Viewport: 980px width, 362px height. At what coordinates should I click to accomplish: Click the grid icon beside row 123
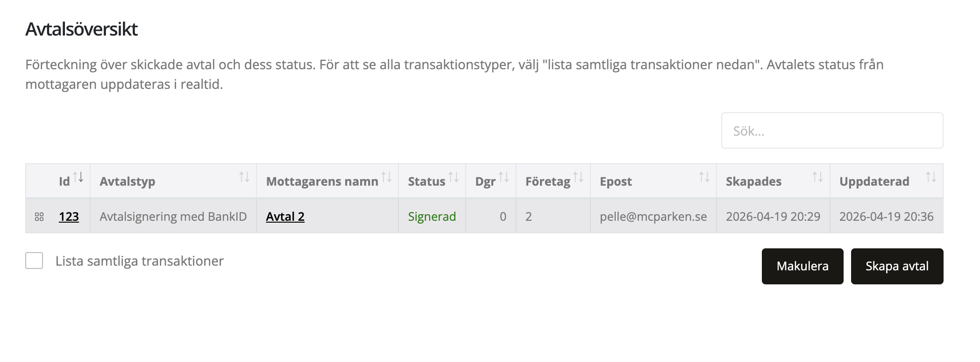39,217
